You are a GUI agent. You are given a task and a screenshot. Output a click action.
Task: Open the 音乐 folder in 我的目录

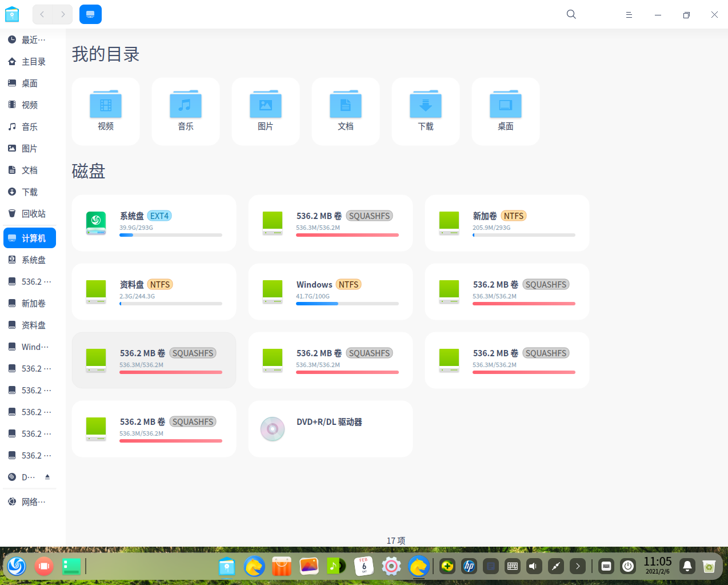click(x=186, y=112)
